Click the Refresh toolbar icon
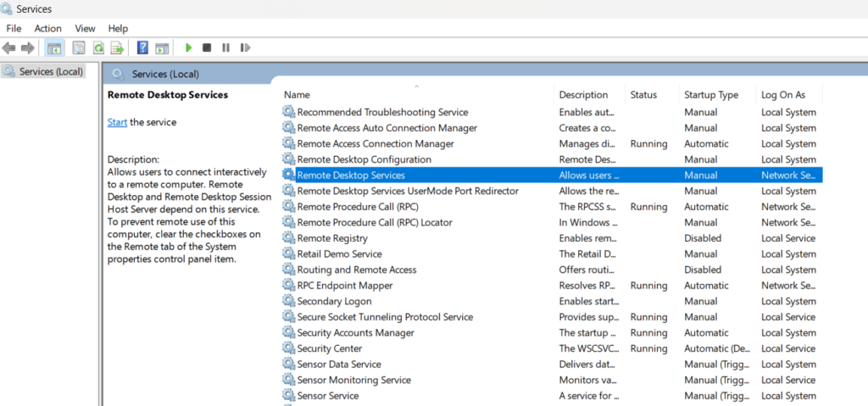The height and width of the screenshot is (406, 868). [x=98, y=48]
